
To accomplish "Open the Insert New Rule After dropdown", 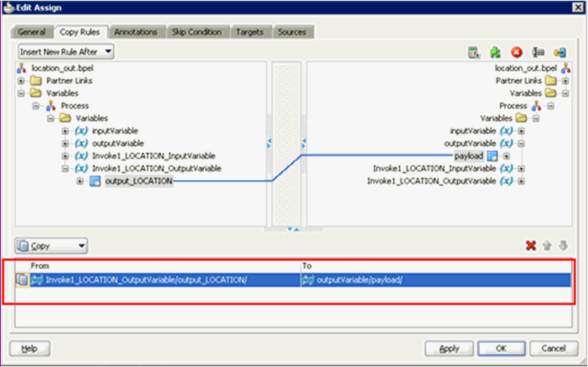I will [x=66, y=51].
